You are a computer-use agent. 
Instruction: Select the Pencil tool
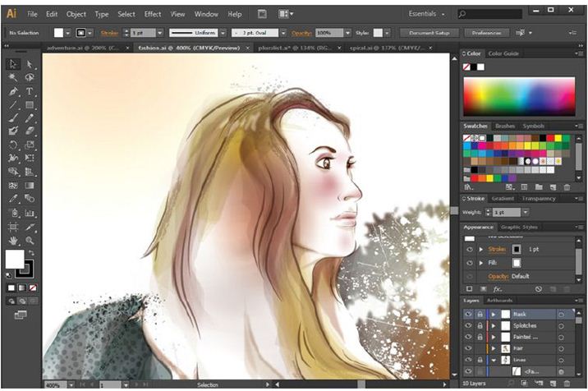(30, 118)
